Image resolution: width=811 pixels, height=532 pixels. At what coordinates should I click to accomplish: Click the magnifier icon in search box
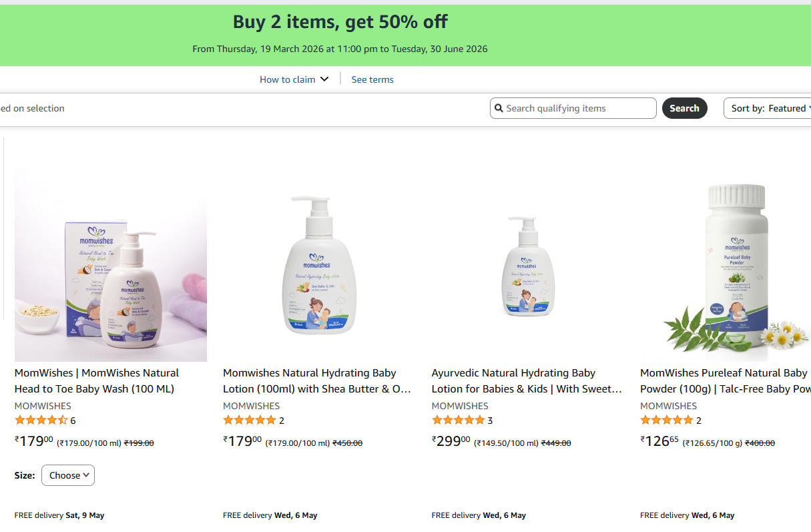pyautogui.click(x=499, y=108)
